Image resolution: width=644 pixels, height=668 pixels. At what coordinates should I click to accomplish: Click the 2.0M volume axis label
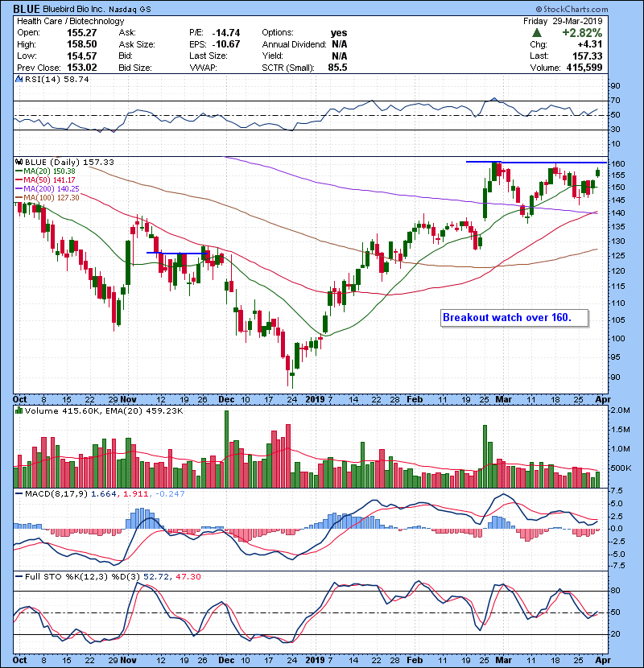(x=621, y=410)
